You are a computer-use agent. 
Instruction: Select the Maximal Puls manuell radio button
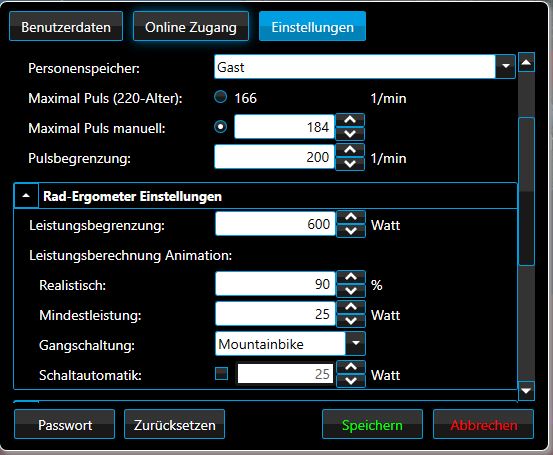[x=221, y=127]
